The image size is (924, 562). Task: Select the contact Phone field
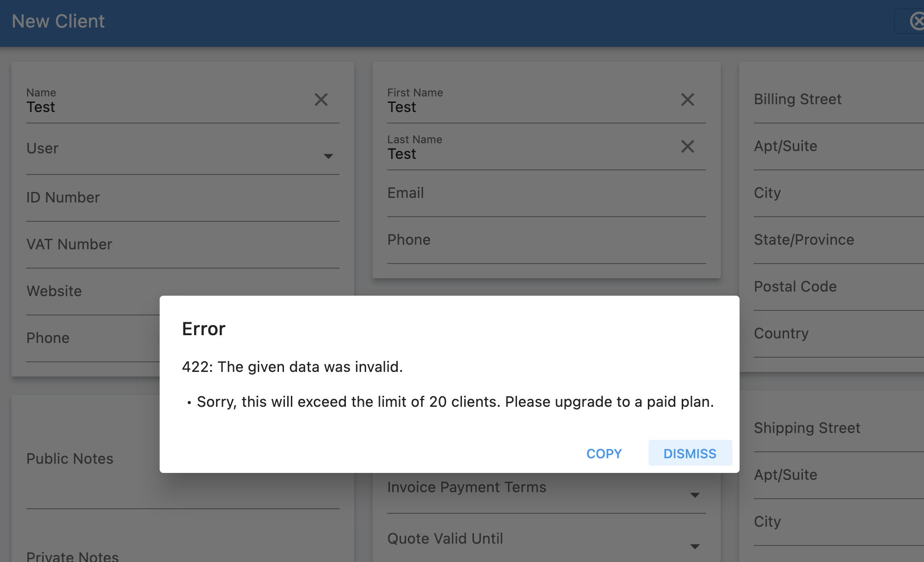(x=546, y=241)
